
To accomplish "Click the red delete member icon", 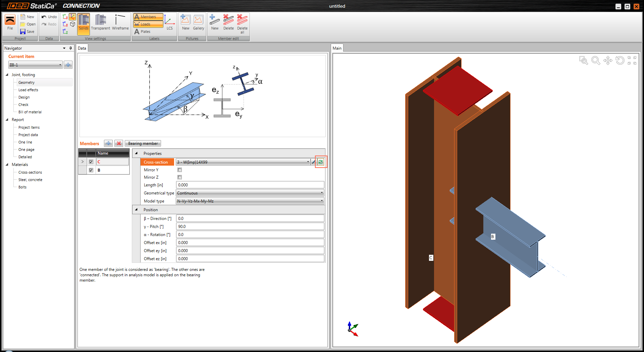I will coord(119,143).
